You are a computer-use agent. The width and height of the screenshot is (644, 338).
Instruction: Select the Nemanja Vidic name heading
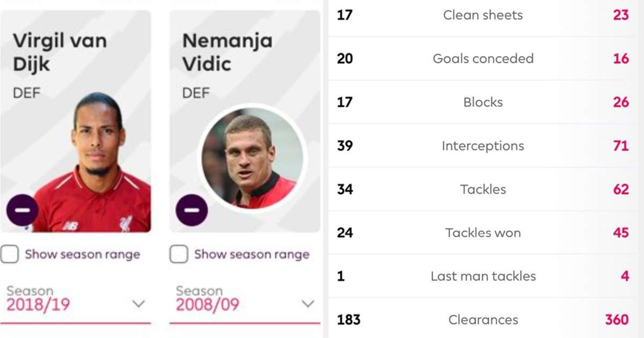(227, 52)
